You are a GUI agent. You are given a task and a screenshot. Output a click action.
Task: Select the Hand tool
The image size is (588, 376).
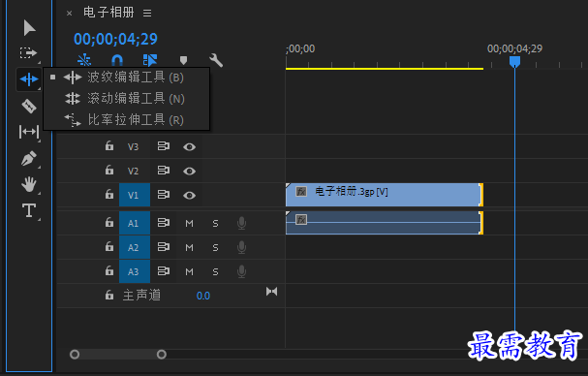point(29,185)
